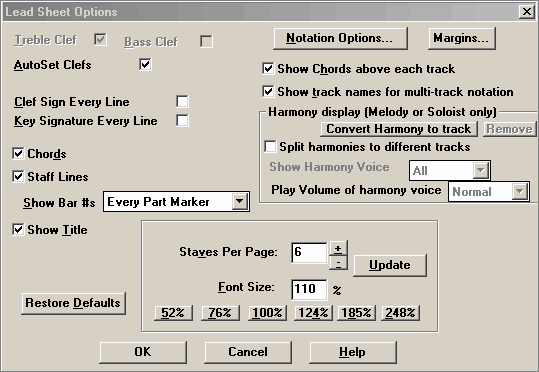
Task: Toggle the AutoSet Clefs checkbox
Action: click(145, 64)
